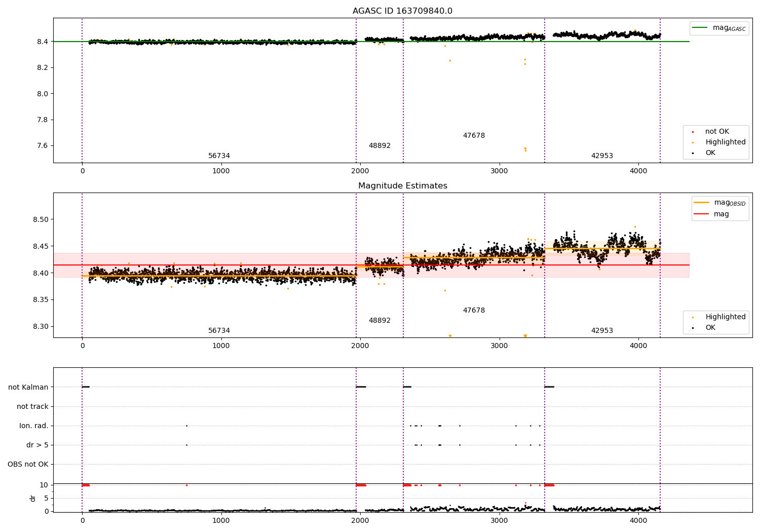Click the "42953" label in the AGASC plot
760x532 pixels.
tap(602, 156)
